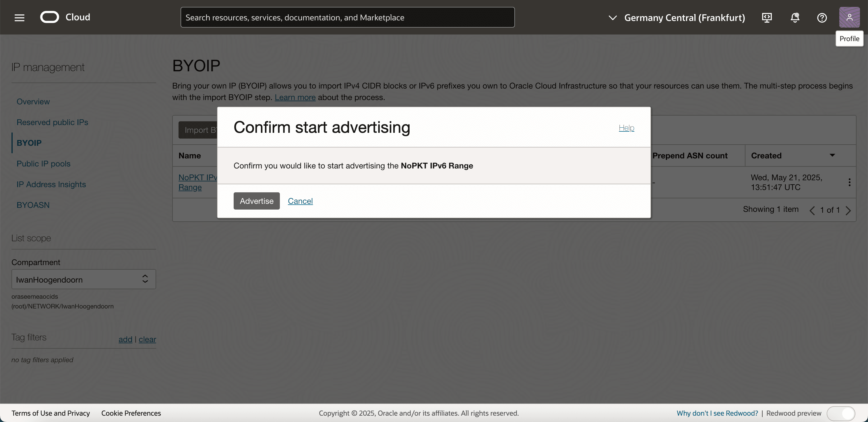Toggle the Redwood preview switch

tap(841, 413)
